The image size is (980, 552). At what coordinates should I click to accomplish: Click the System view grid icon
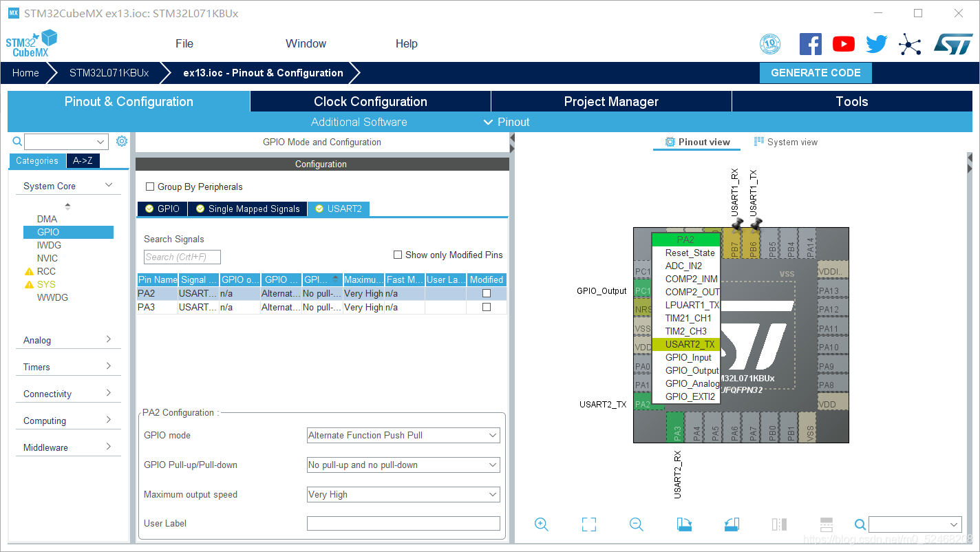[759, 142]
